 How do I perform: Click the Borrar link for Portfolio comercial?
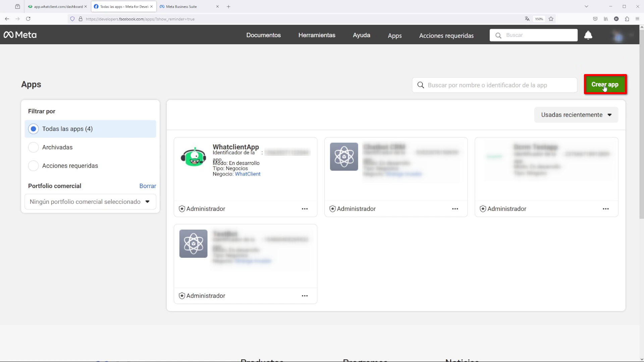(x=148, y=186)
